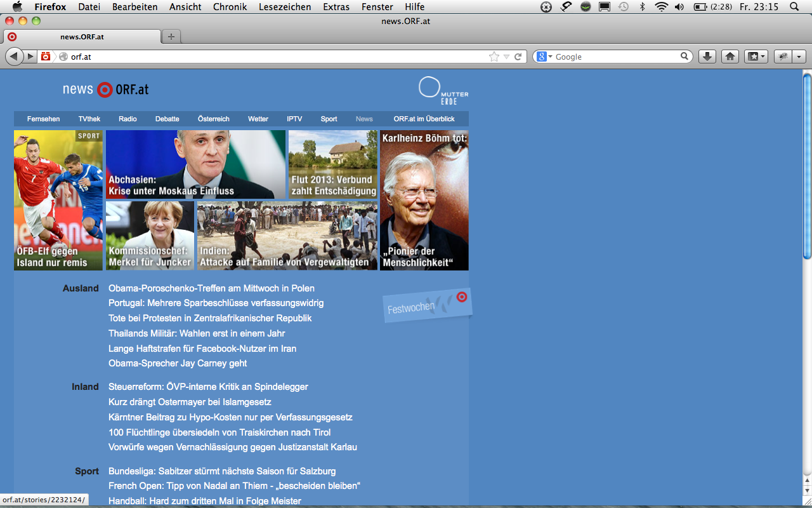Click the vertical page scrollbar thumb
Screen dimensions: 812x508
(x=807, y=167)
